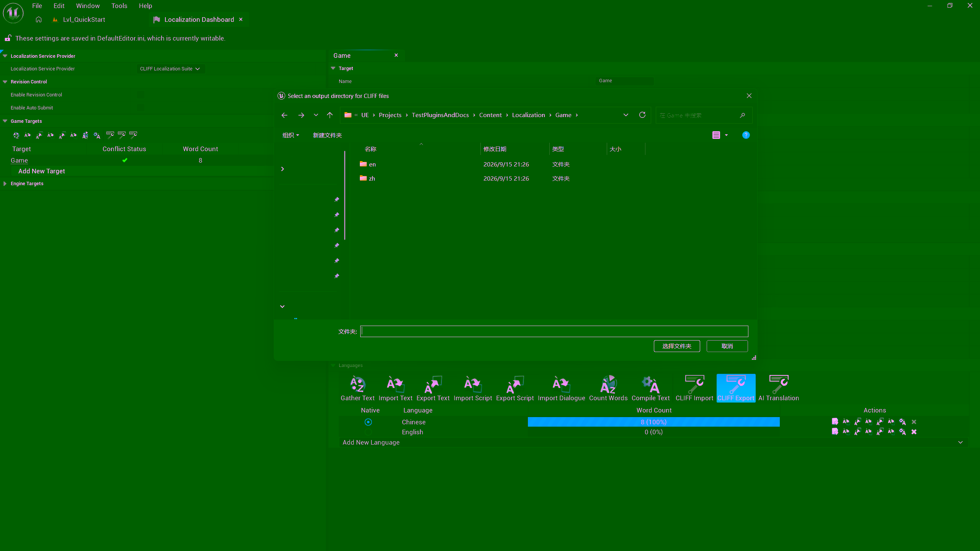
Task: Open the edit translations icon for Chinese
Action: [x=835, y=422]
